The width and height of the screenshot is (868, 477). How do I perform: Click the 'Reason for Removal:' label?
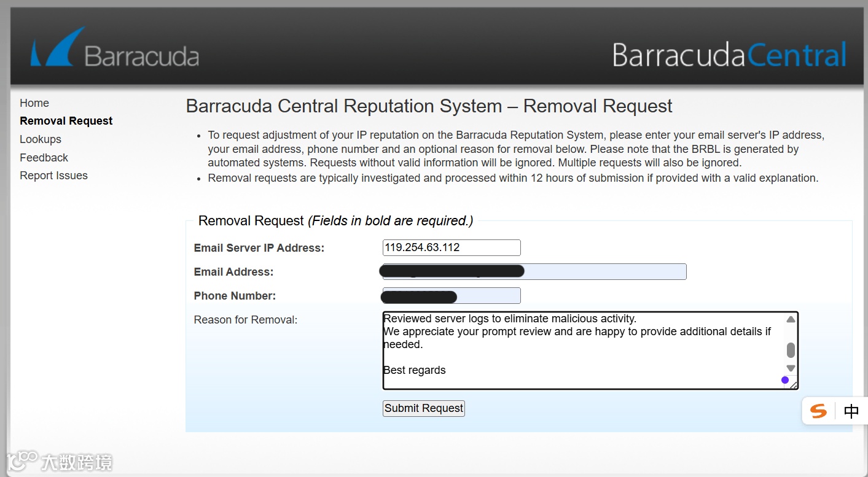point(246,320)
